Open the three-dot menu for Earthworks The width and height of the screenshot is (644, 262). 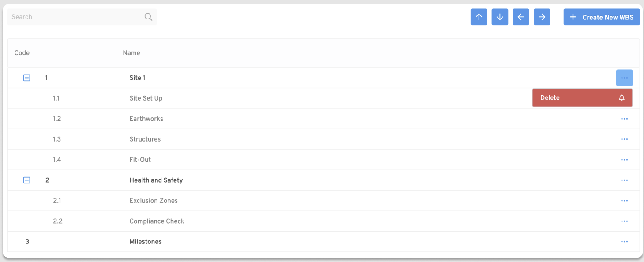[624, 119]
